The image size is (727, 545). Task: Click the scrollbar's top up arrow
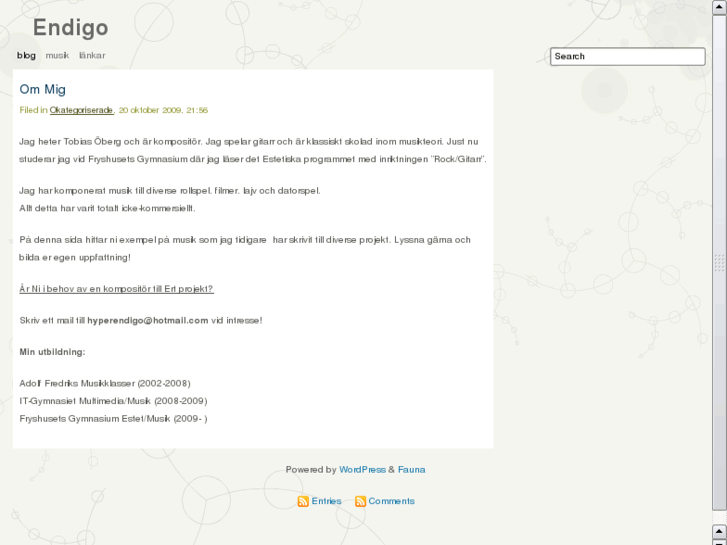719,7
